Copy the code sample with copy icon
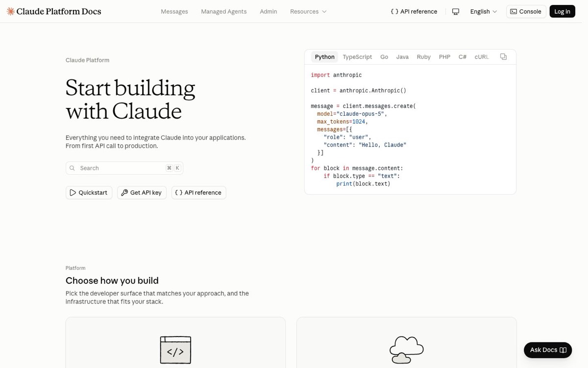Image resolution: width=588 pixels, height=368 pixels. [503, 57]
